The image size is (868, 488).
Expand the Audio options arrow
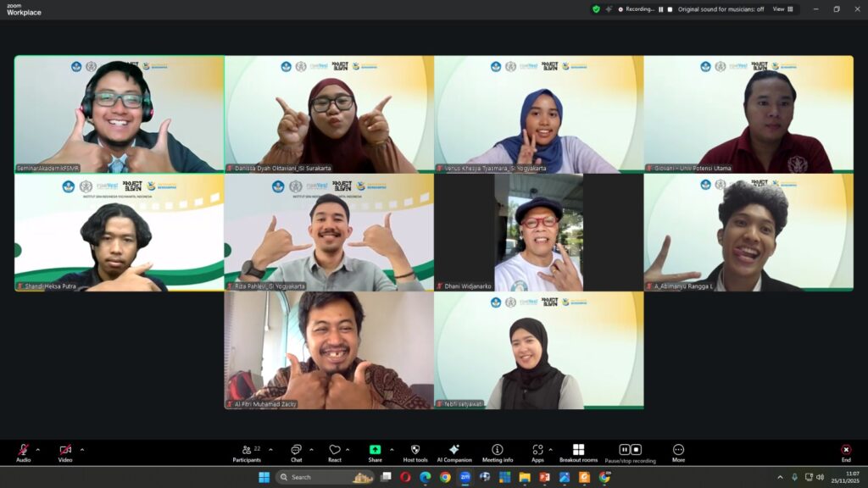[37, 450]
